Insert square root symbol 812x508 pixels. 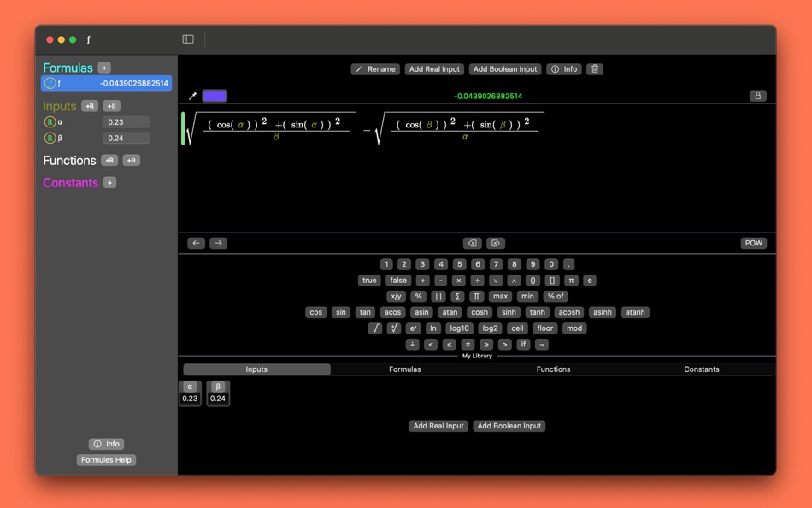pos(375,328)
